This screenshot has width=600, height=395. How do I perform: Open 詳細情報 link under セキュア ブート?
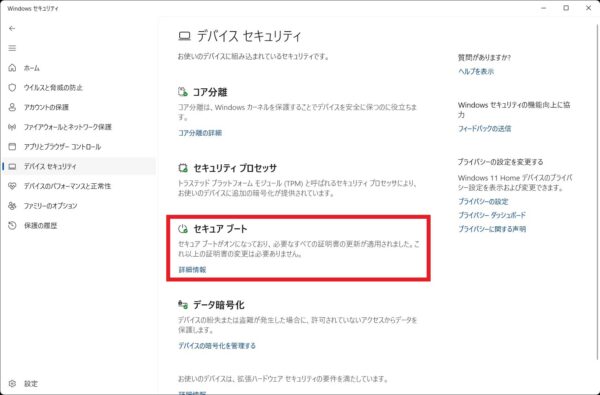[x=192, y=270]
